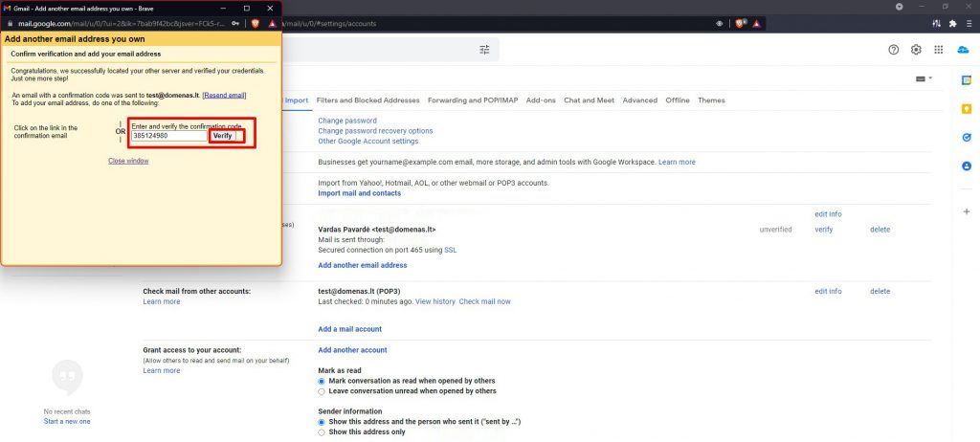The image size is (980, 442).
Task: Open Google Contacts side panel icon
Action: (x=967, y=166)
